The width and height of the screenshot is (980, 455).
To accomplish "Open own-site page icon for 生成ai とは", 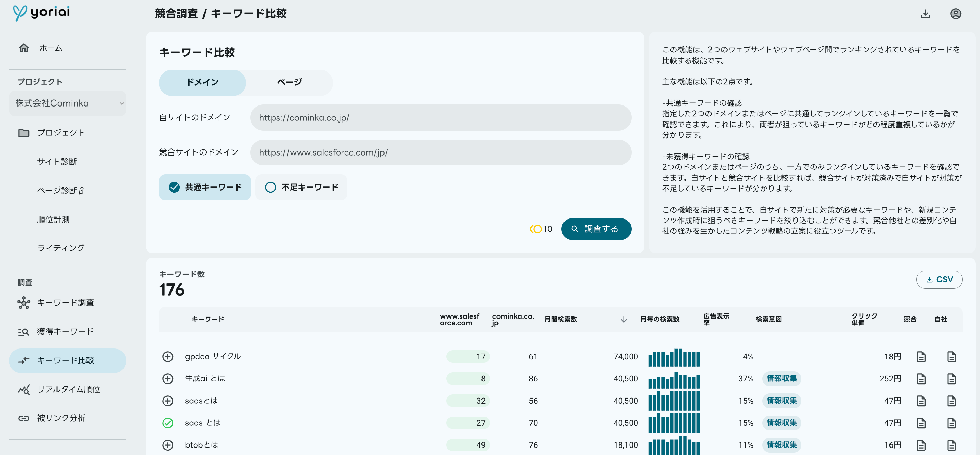I will pos(951,378).
